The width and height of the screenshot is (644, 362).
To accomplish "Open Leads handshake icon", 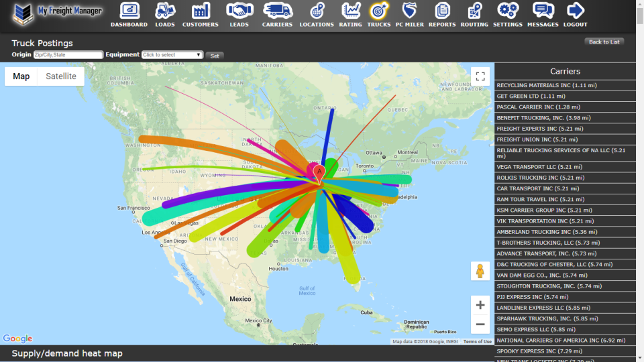I will click(x=239, y=11).
